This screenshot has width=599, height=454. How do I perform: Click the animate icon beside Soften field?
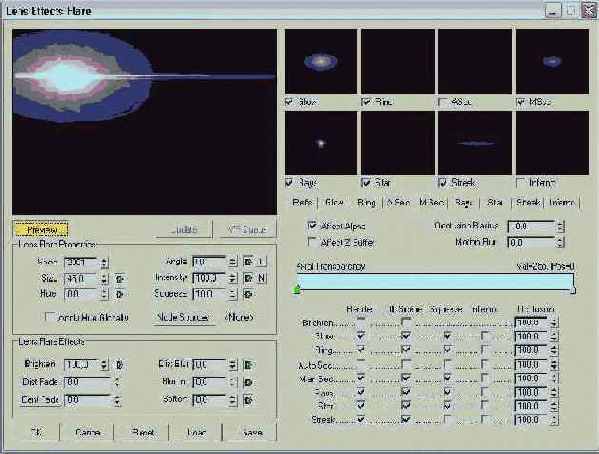click(x=248, y=400)
